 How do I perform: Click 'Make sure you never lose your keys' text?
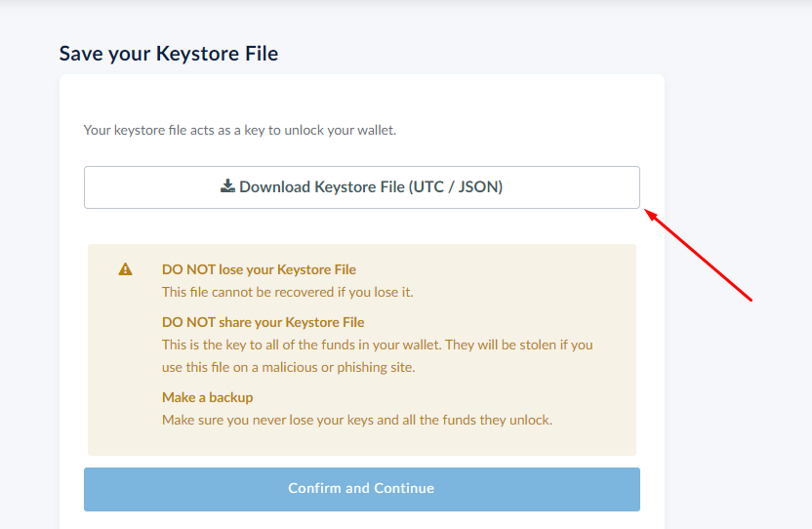[x=356, y=420]
